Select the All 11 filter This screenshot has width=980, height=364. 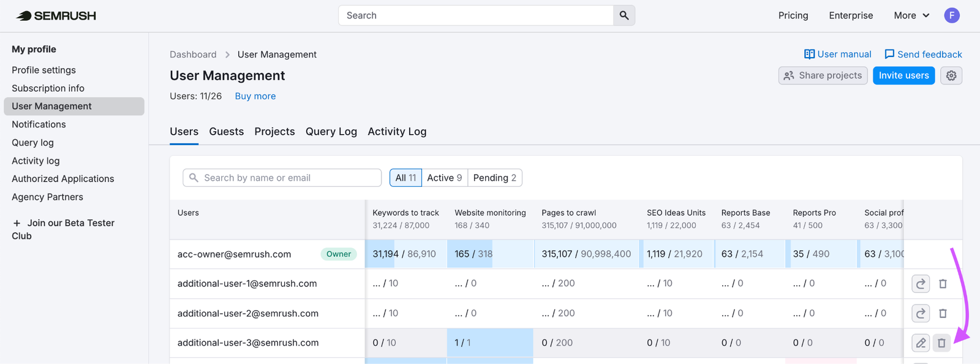[405, 178]
